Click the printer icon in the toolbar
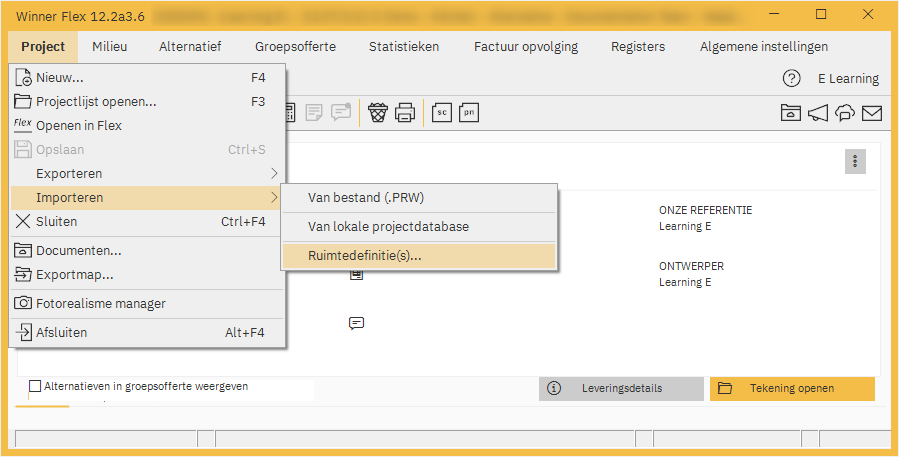 (x=405, y=113)
